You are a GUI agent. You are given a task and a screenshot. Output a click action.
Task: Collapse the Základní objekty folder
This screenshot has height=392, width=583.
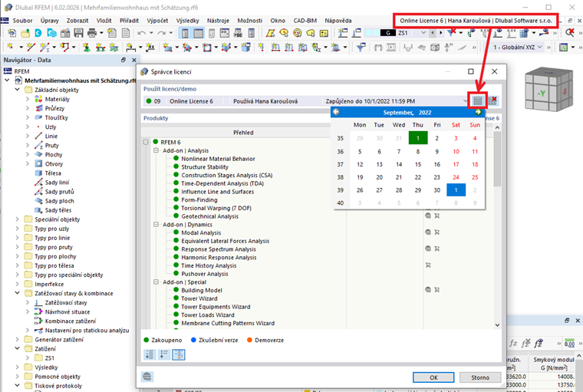coord(17,90)
